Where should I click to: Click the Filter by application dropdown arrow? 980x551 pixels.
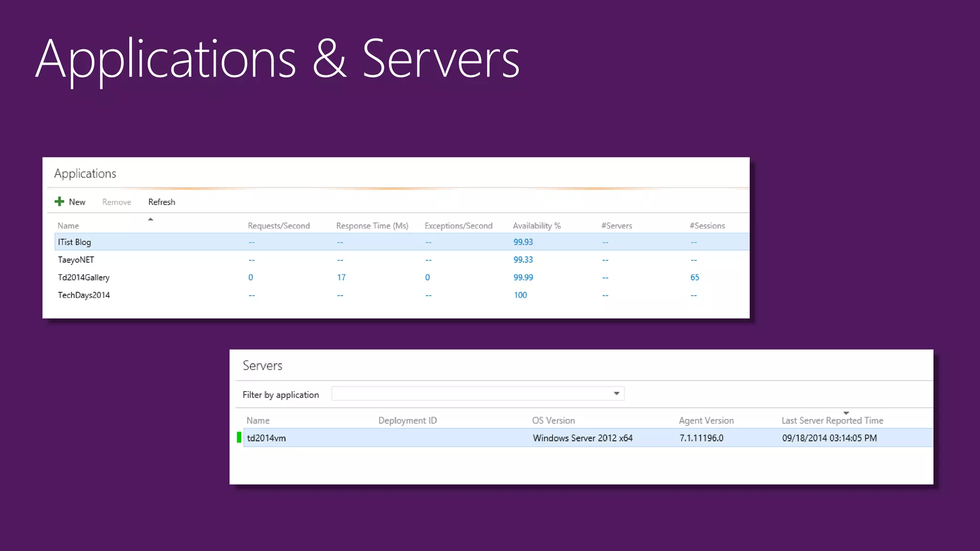click(616, 394)
